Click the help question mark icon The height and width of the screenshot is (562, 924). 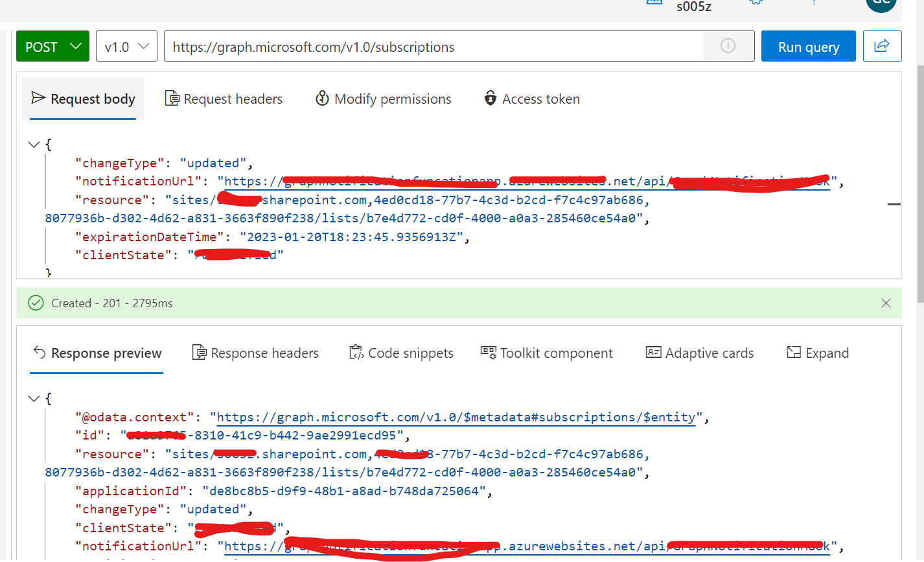point(813,3)
